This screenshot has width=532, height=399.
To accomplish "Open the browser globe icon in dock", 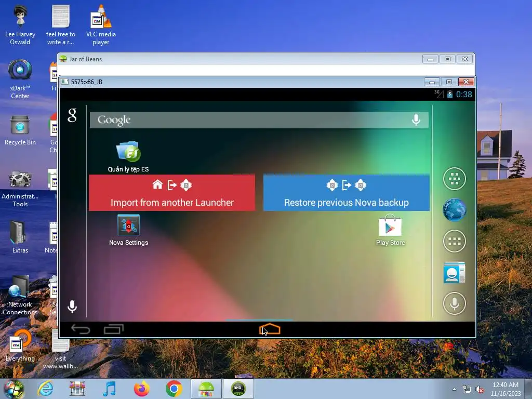I will click(x=454, y=210).
